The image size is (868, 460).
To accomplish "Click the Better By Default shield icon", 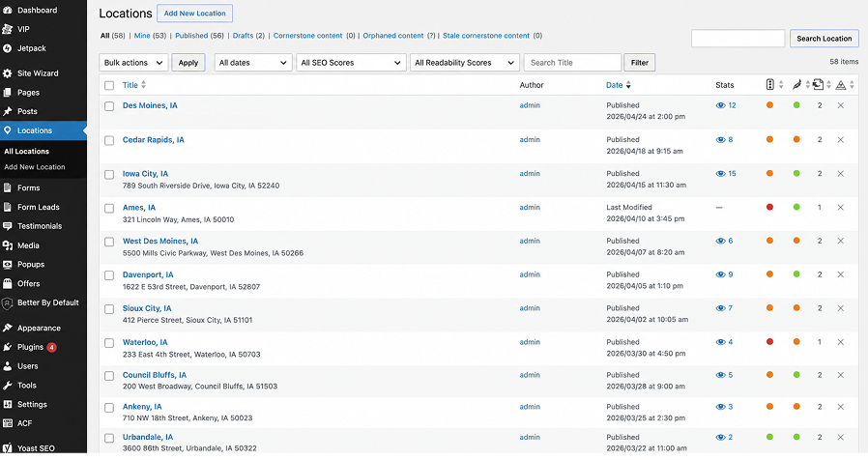I will coord(7,303).
